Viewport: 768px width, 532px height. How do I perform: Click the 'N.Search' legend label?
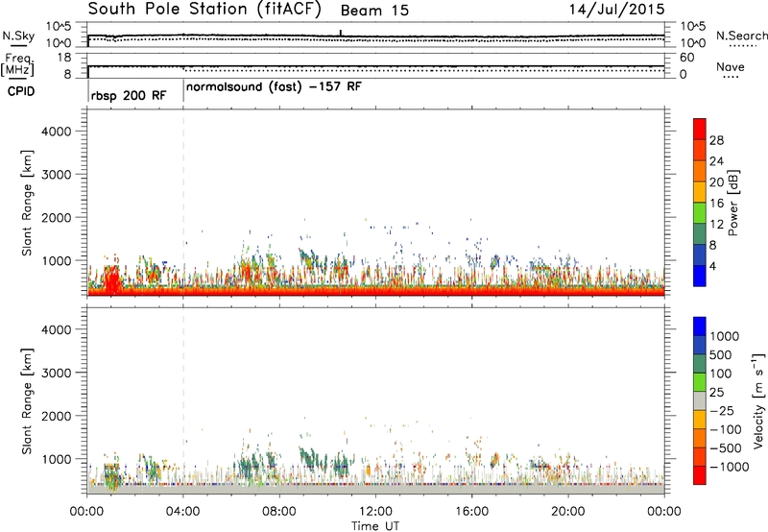[741, 36]
